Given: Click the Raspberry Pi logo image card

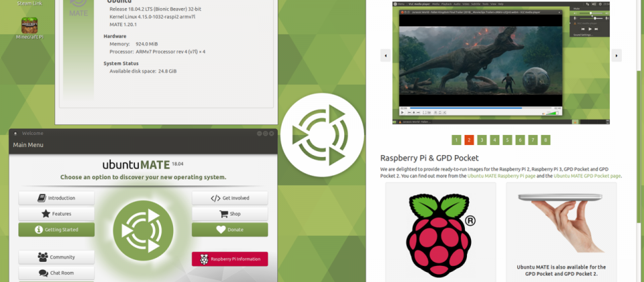Looking at the screenshot, I should pyautogui.click(x=441, y=232).
